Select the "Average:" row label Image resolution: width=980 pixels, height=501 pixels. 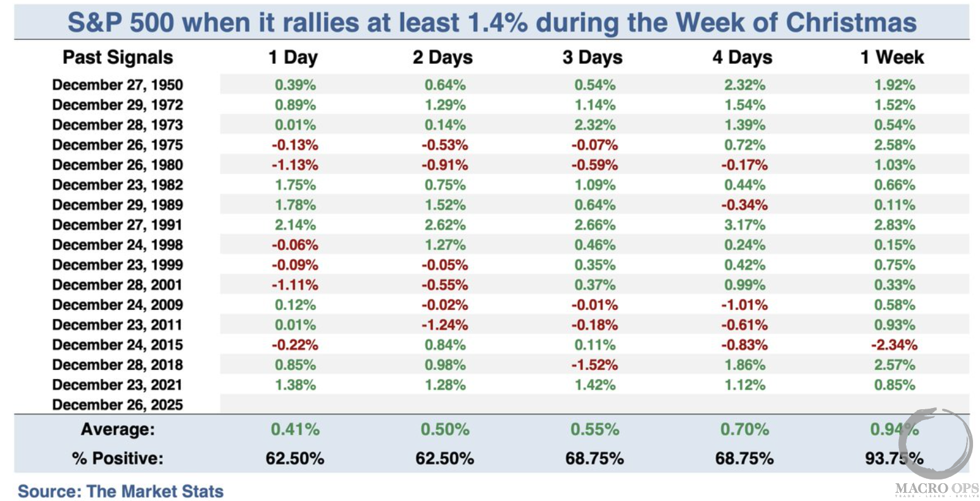[x=118, y=430]
